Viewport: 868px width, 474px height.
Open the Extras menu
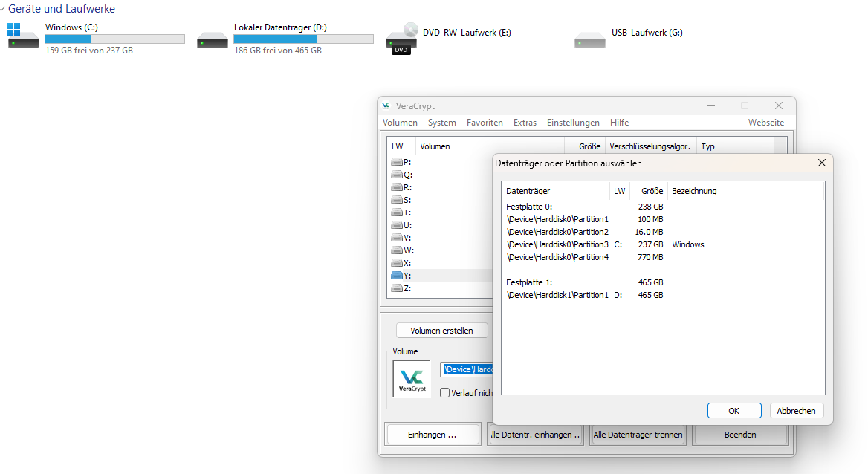click(x=525, y=123)
